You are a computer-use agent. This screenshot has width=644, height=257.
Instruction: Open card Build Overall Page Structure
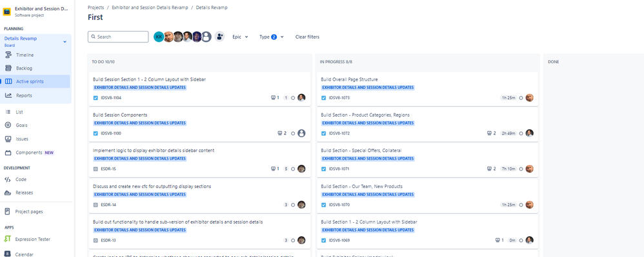coord(349,79)
